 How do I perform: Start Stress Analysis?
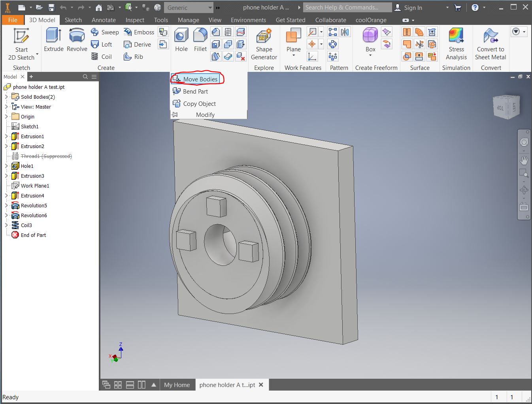coord(456,44)
